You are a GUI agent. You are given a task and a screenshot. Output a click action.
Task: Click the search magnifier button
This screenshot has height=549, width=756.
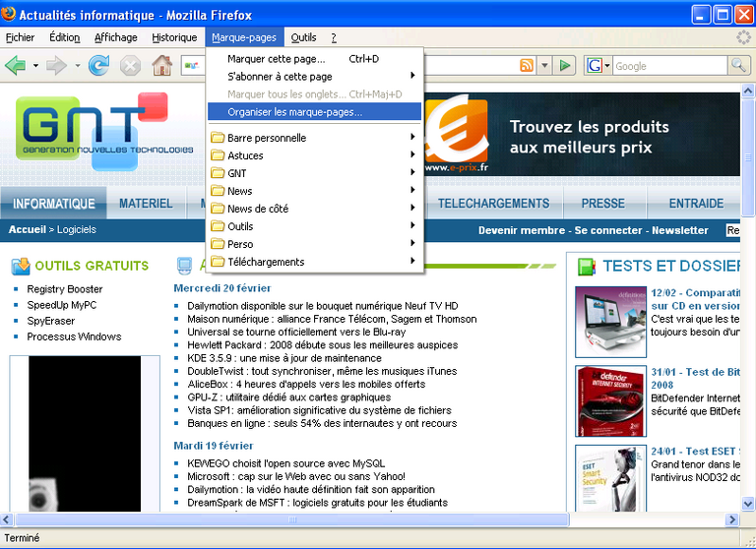[x=738, y=65]
